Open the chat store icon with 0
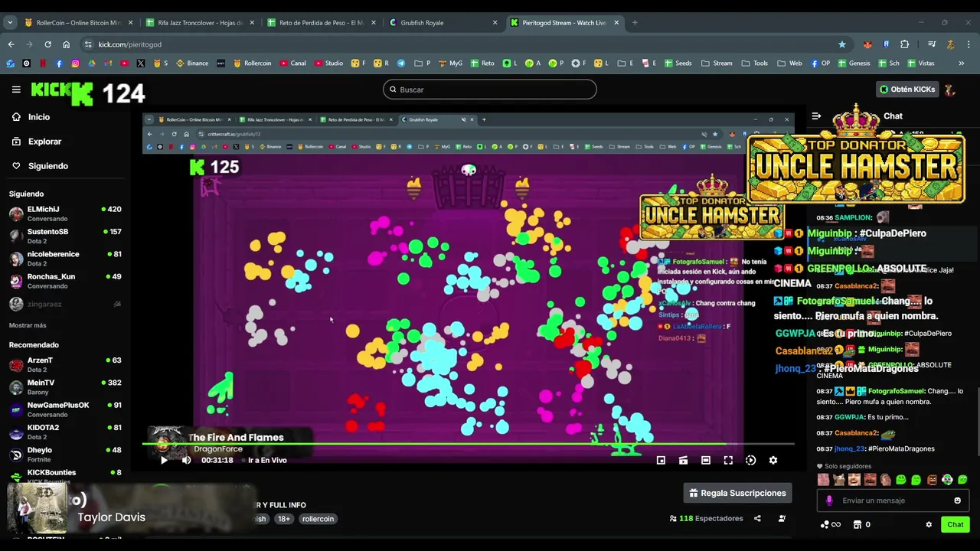This screenshot has width=980, height=551. [x=861, y=524]
